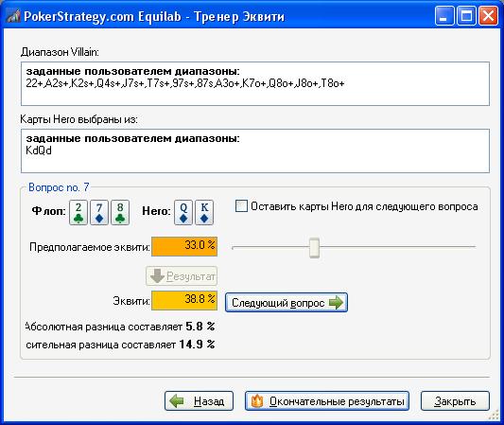Click the 8 of clubs flop card
Image resolution: width=504 pixels, height=425 pixels.
pos(120,212)
